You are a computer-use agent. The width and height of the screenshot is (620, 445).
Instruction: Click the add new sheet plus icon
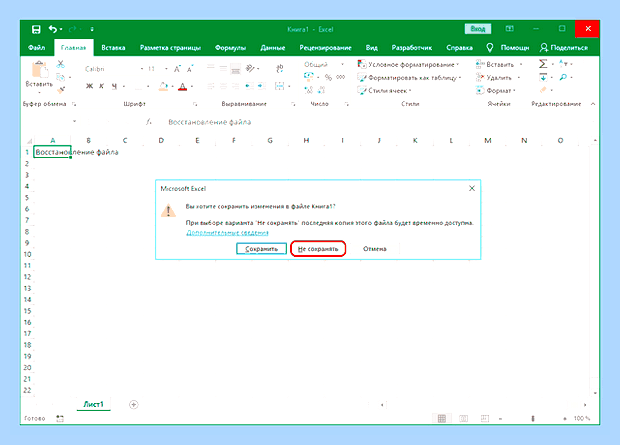134,404
